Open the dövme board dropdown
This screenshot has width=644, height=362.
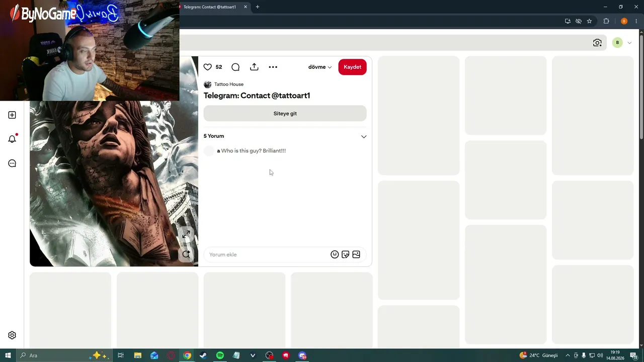click(x=320, y=67)
